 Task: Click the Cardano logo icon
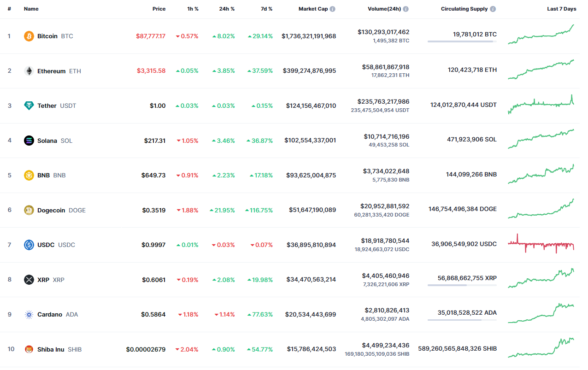pyautogui.click(x=29, y=314)
